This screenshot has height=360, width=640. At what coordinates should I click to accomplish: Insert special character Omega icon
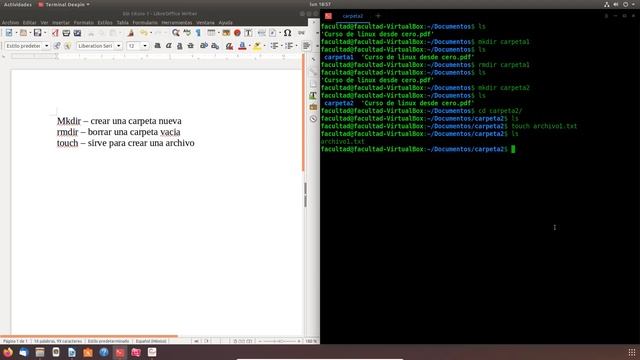point(287,33)
